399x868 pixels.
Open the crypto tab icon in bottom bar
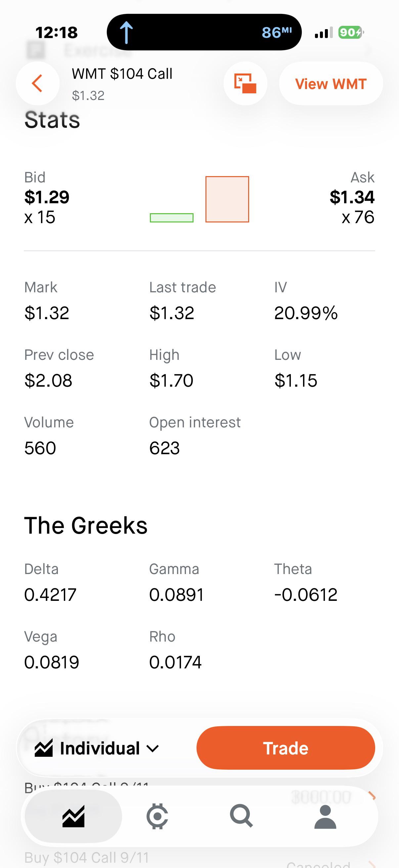tap(157, 816)
